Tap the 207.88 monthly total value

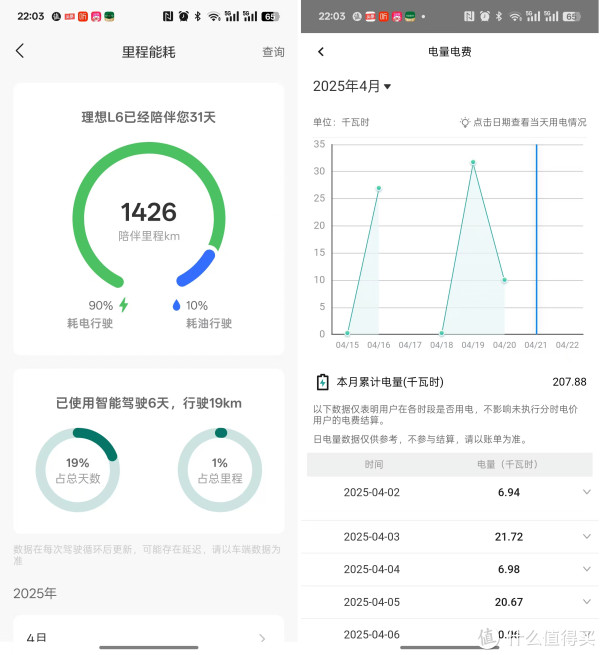[569, 382]
